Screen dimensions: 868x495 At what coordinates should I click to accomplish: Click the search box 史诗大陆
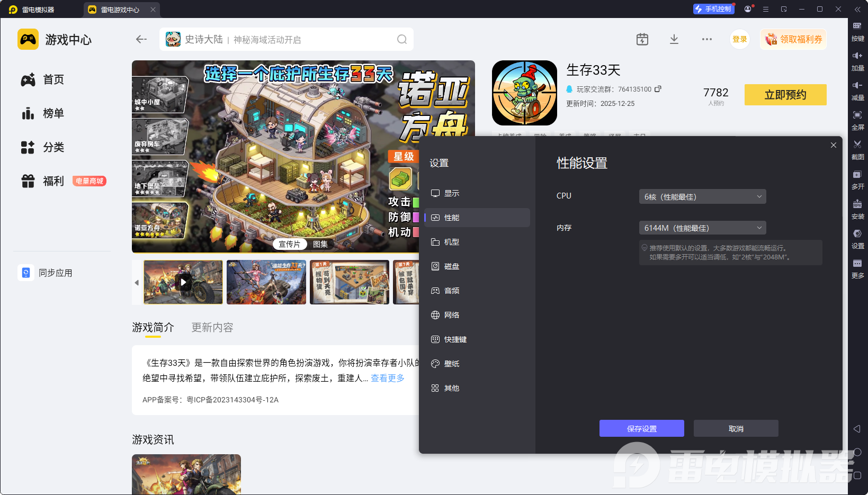click(x=286, y=39)
